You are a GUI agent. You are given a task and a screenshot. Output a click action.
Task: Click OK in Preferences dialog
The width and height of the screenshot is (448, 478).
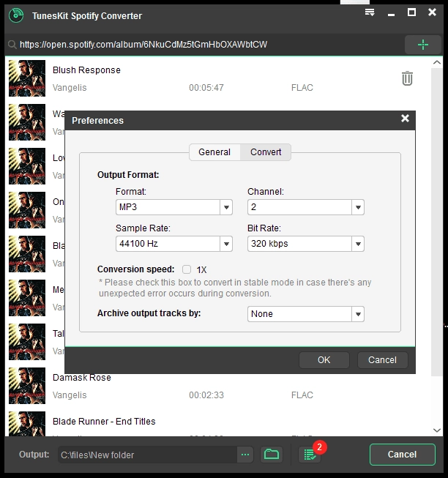pyautogui.click(x=324, y=360)
